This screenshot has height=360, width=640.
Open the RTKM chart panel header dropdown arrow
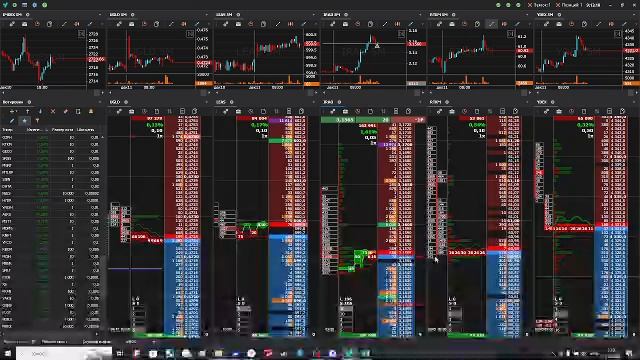click(528, 15)
